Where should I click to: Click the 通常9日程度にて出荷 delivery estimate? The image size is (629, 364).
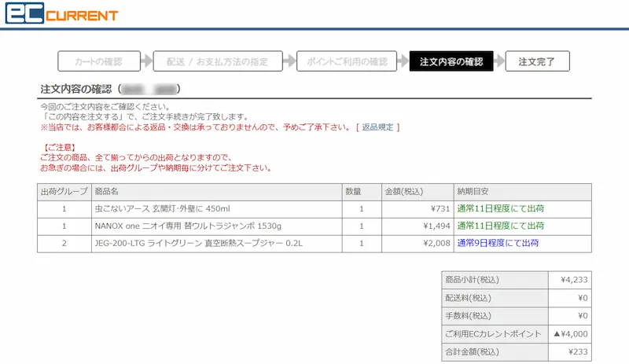pos(498,243)
